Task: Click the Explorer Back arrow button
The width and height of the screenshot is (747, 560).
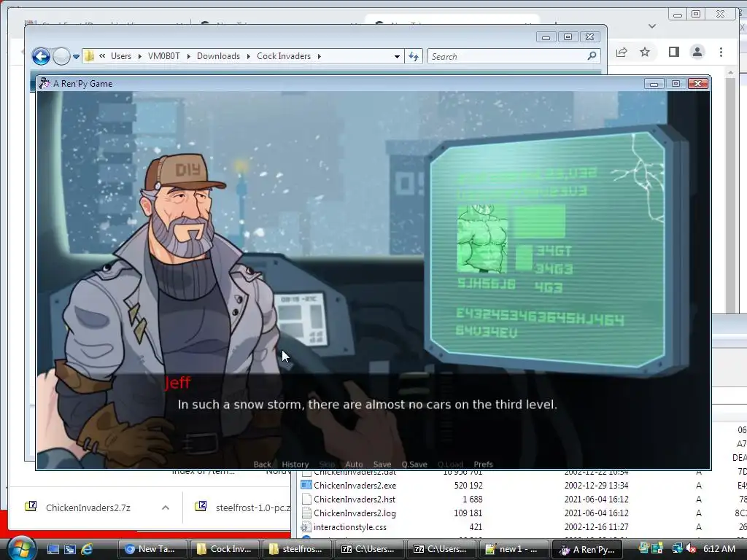Action: (x=41, y=56)
